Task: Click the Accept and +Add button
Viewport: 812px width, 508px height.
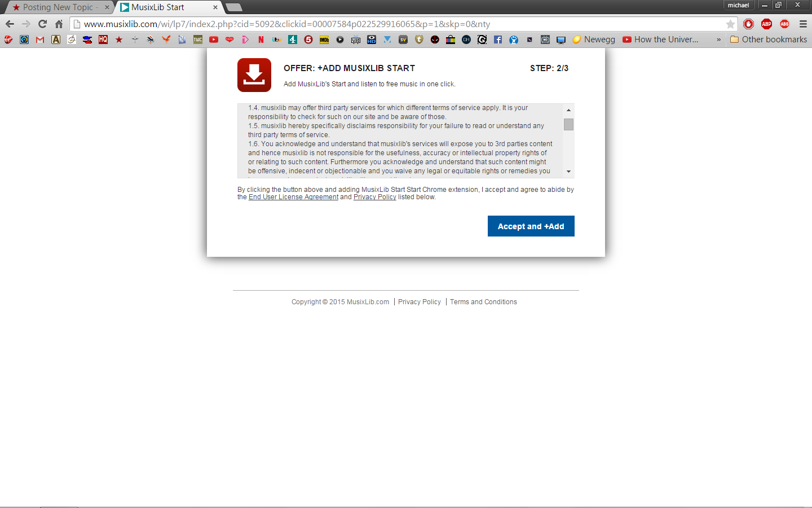Action: tap(531, 226)
